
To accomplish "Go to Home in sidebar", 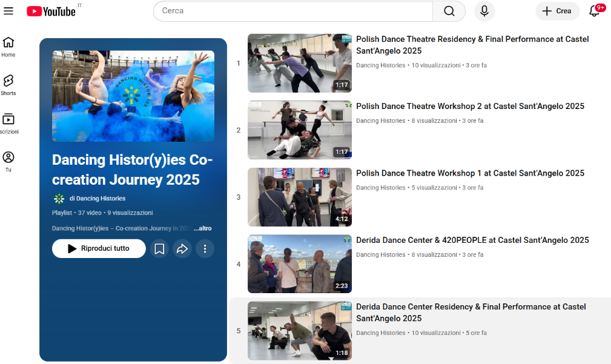I will coord(8,47).
